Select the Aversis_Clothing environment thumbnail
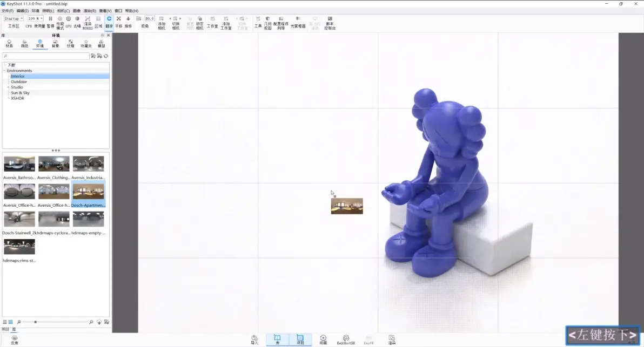644x347 pixels. (54, 164)
